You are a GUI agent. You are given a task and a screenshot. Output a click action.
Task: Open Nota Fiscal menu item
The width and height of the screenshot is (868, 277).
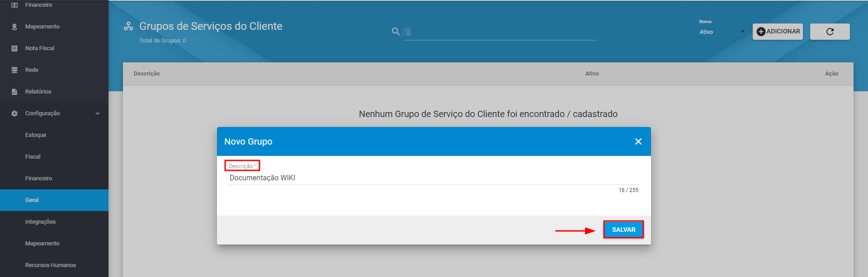pos(54,48)
